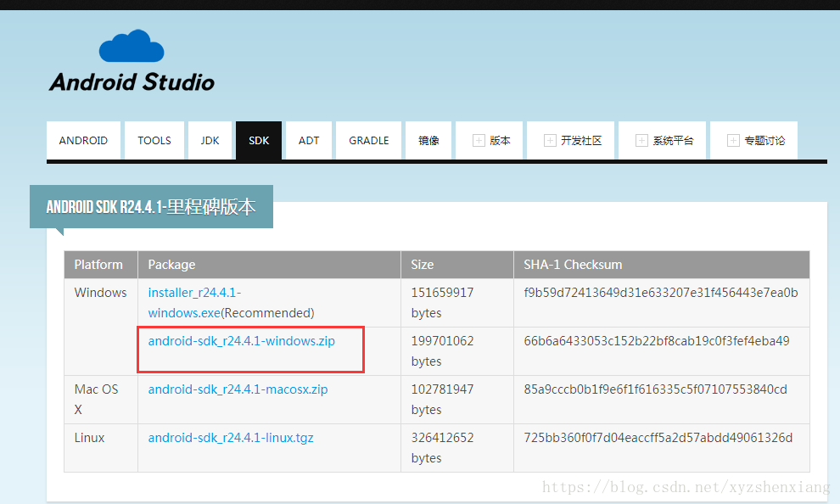840x504 pixels.
Task: Download android-sdk_r24.4.1-linux.tgz
Action: tap(231, 438)
